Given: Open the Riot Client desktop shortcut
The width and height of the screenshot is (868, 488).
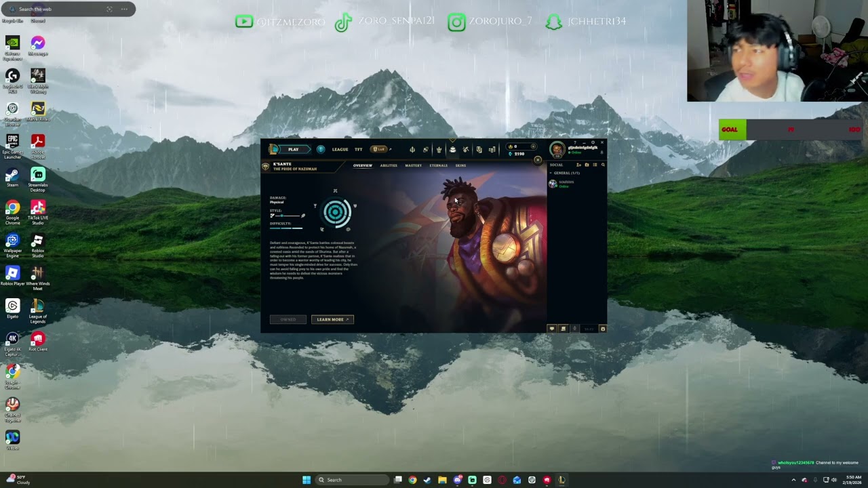Looking at the screenshot, I should tap(38, 341).
